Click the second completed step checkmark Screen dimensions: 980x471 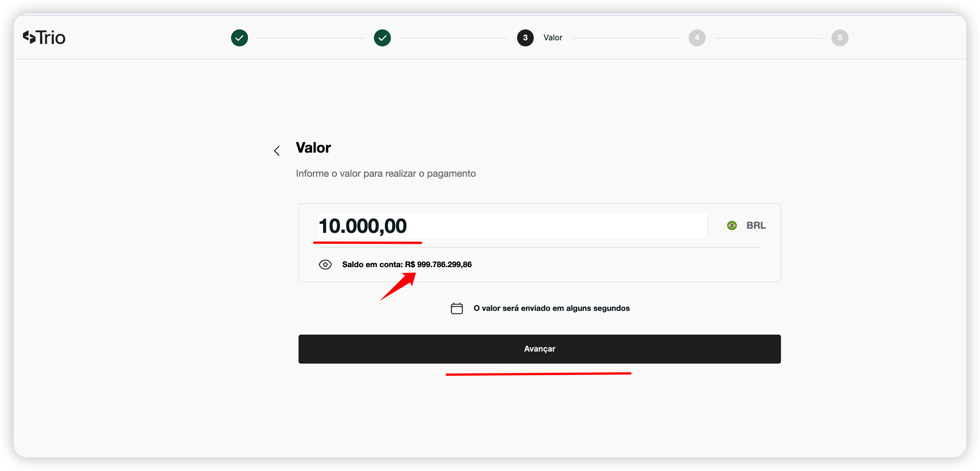click(382, 38)
